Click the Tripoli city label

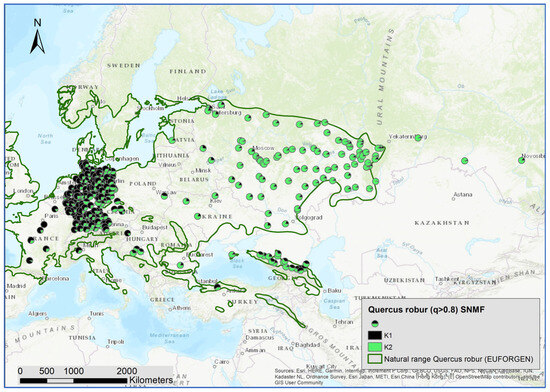click(x=116, y=342)
